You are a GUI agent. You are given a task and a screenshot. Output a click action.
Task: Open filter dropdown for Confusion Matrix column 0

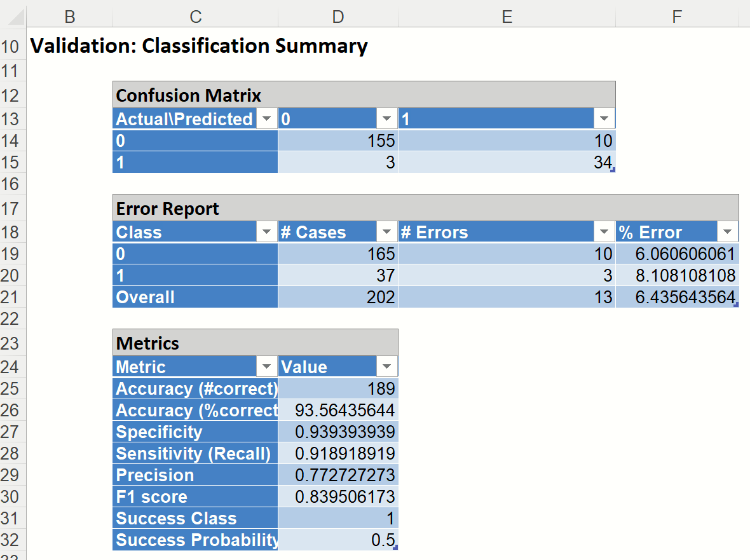(x=386, y=119)
